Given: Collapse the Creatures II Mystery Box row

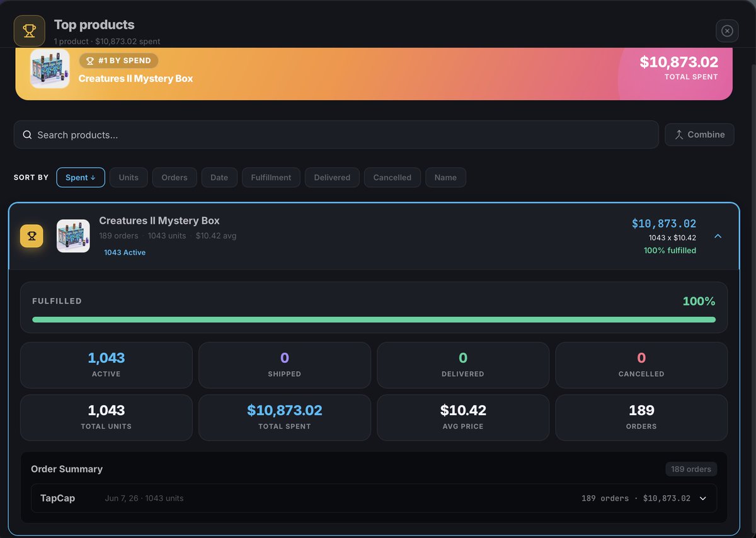Looking at the screenshot, I should 718,236.
